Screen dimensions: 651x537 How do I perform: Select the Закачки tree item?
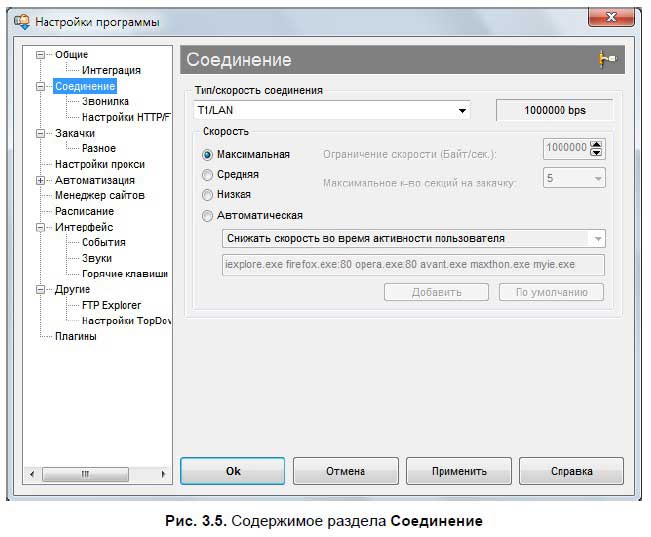click(x=75, y=133)
